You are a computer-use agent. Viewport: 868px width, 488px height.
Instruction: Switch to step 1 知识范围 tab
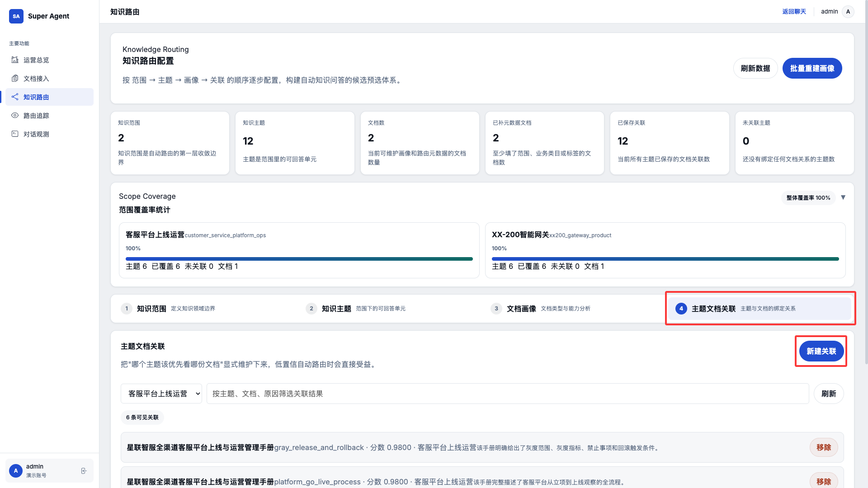[x=151, y=309]
